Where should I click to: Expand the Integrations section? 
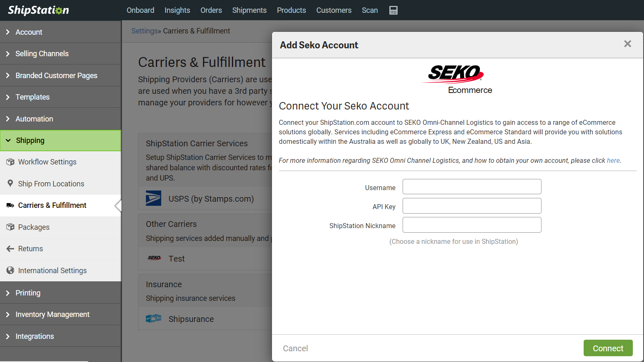click(x=61, y=336)
